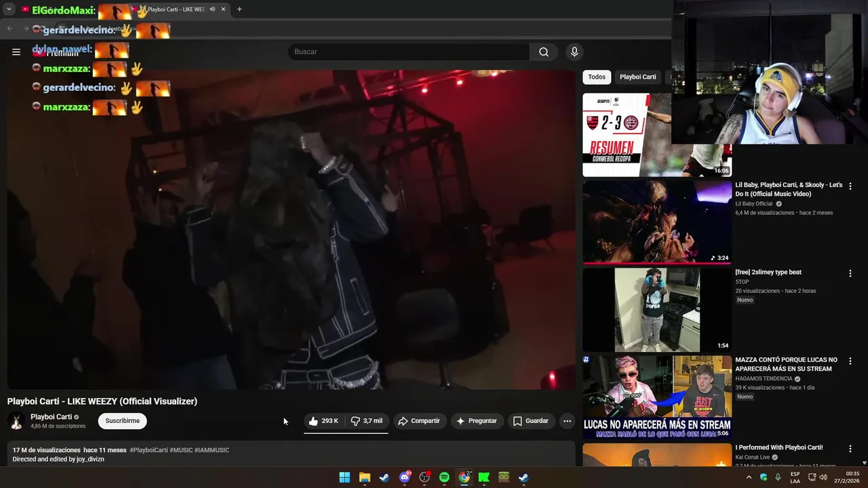This screenshot has width=868, height=488.
Task: Click the Buscar search field
Action: tap(409, 52)
